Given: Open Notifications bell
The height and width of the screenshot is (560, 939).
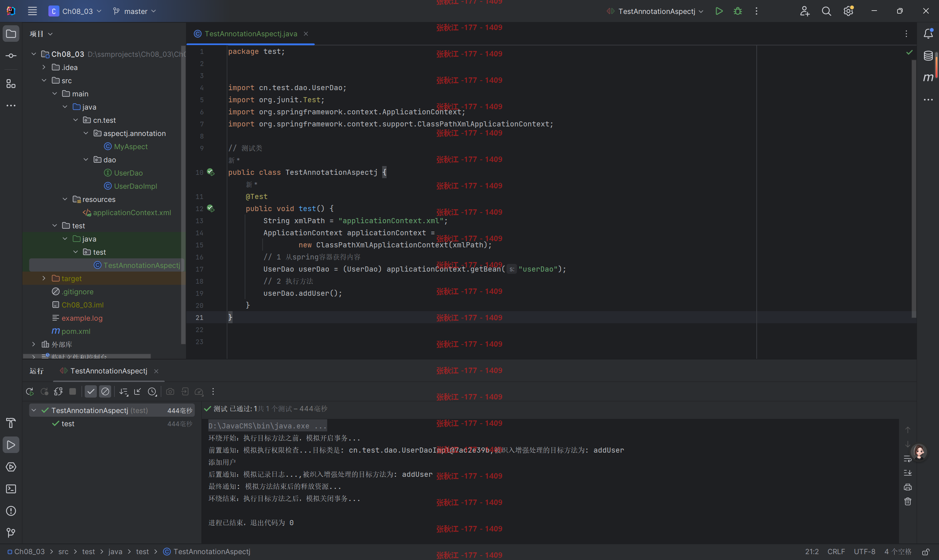Looking at the screenshot, I should click(x=928, y=34).
